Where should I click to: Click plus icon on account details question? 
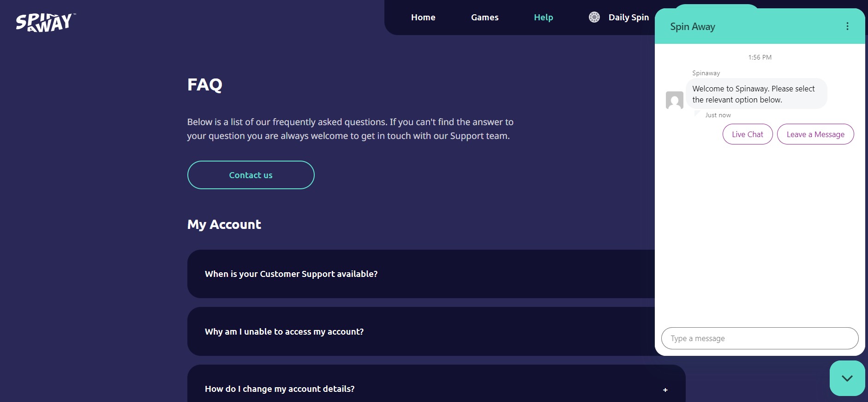pyautogui.click(x=665, y=390)
